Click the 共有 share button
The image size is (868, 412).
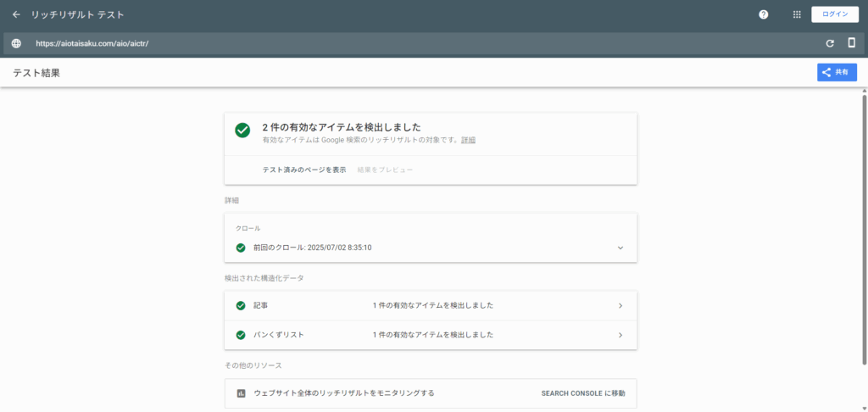[837, 73]
